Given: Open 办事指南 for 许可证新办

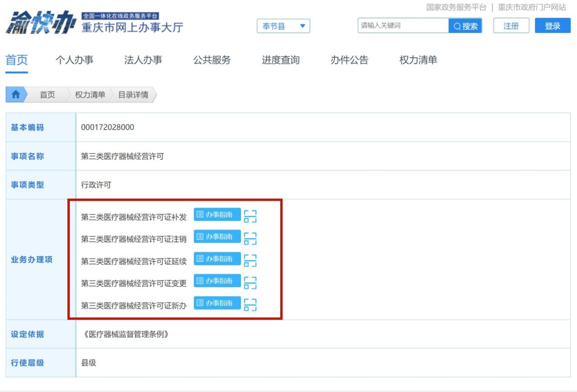Looking at the screenshot, I should [x=217, y=303].
